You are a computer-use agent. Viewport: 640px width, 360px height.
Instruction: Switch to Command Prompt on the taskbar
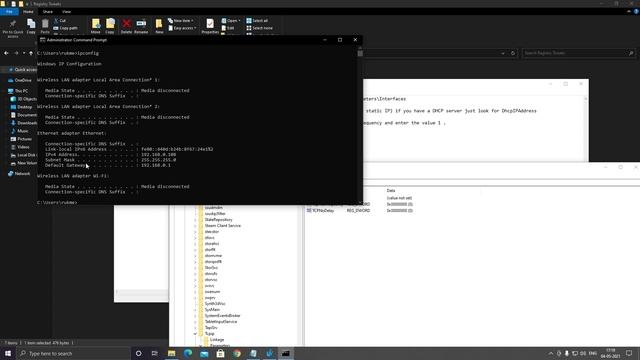286,353
